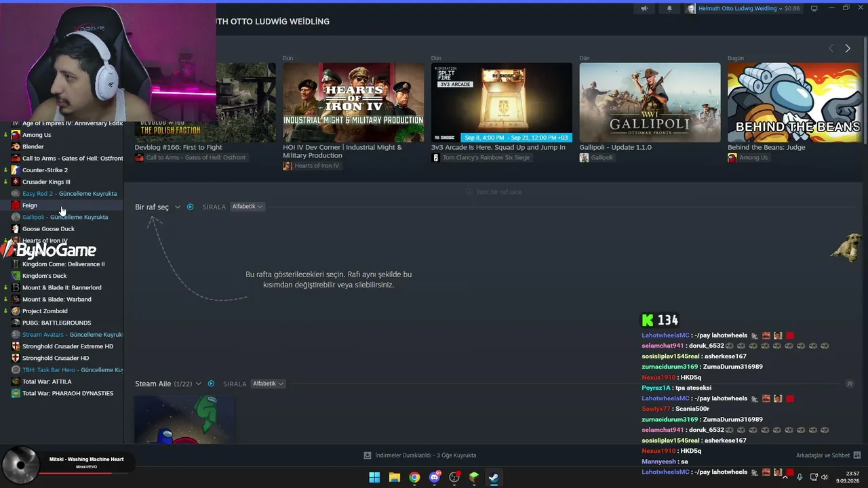Viewport: 868px width, 488px height.
Task: Click the Hearts of Iron IV news source icon
Action: (288, 166)
